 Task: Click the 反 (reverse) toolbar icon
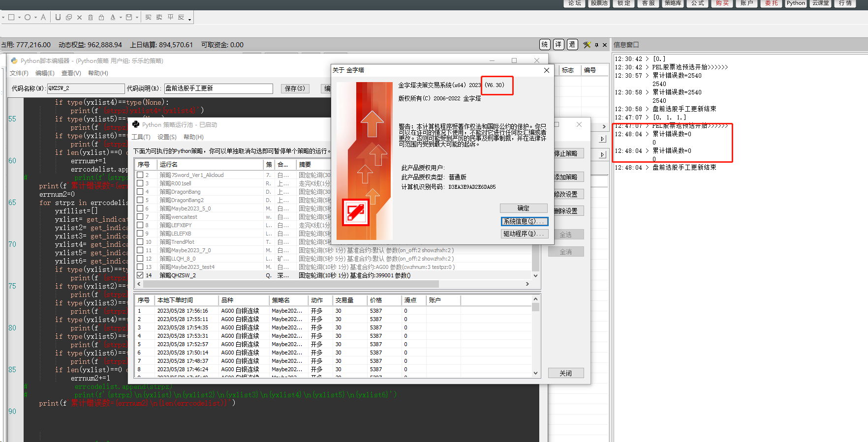pyautogui.click(x=181, y=17)
